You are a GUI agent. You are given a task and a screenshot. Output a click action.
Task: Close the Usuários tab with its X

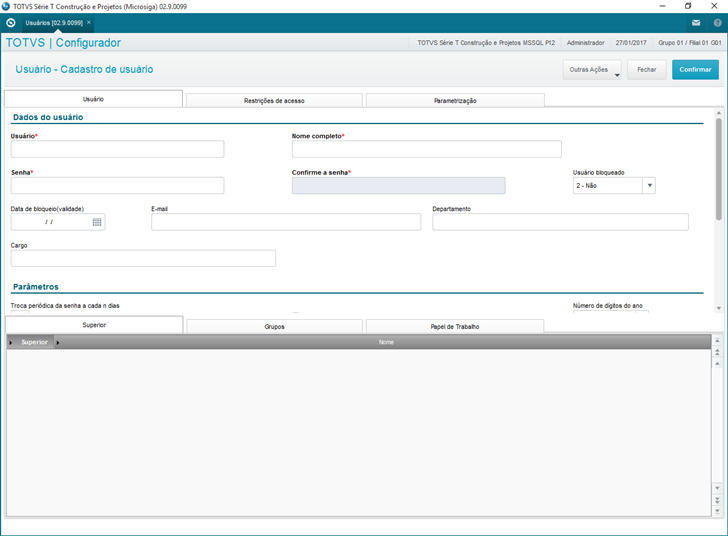pos(89,22)
